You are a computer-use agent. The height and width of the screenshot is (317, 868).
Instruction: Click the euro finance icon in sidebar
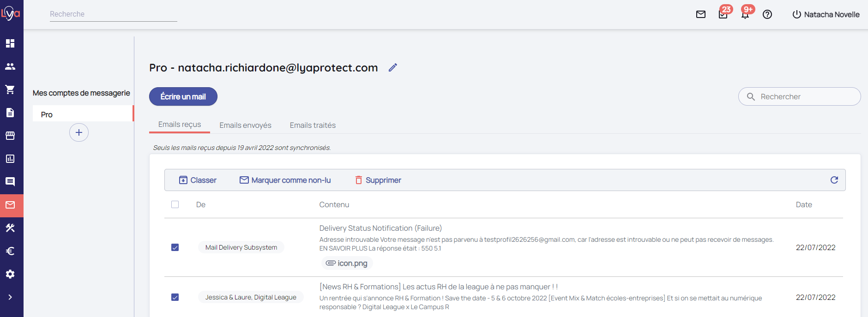click(10, 251)
